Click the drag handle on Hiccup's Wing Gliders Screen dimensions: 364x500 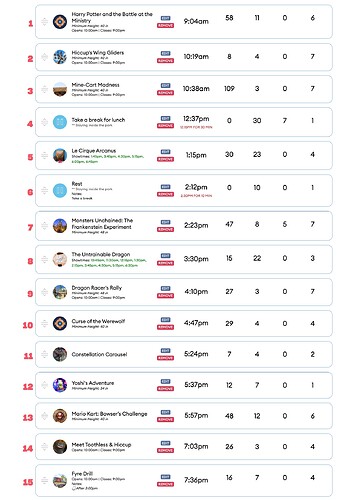(x=44, y=57)
